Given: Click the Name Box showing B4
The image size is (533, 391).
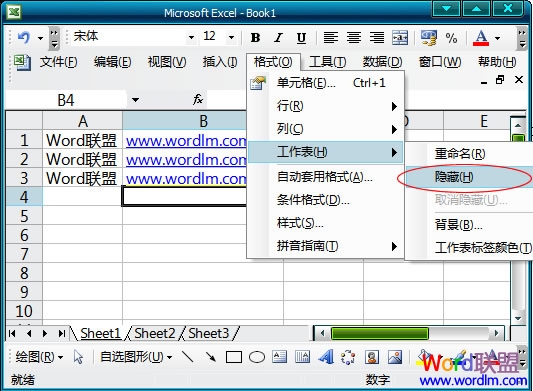Looking at the screenshot, I should tap(66, 100).
